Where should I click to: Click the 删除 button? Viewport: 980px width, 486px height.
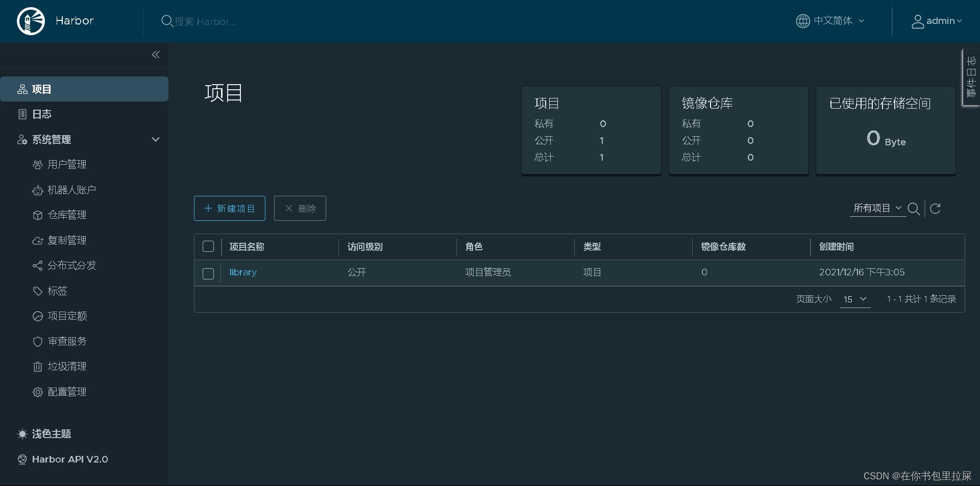[300, 209]
